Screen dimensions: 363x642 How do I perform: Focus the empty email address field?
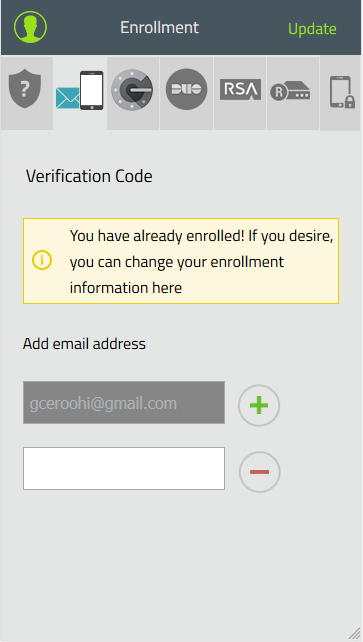click(x=124, y=468)
